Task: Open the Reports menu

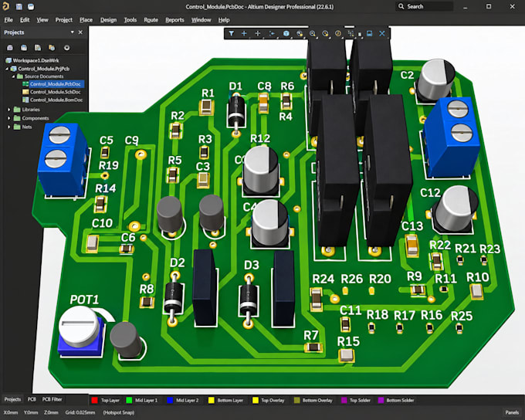Action: click(174, 20)
